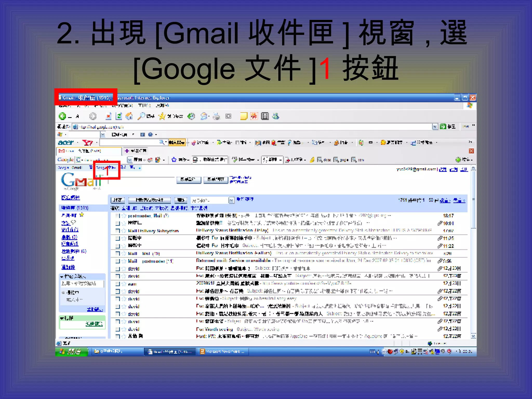Click the Compose Mail link in the sidebar
This screenshot has width=532, height=399.
[70, 198]
